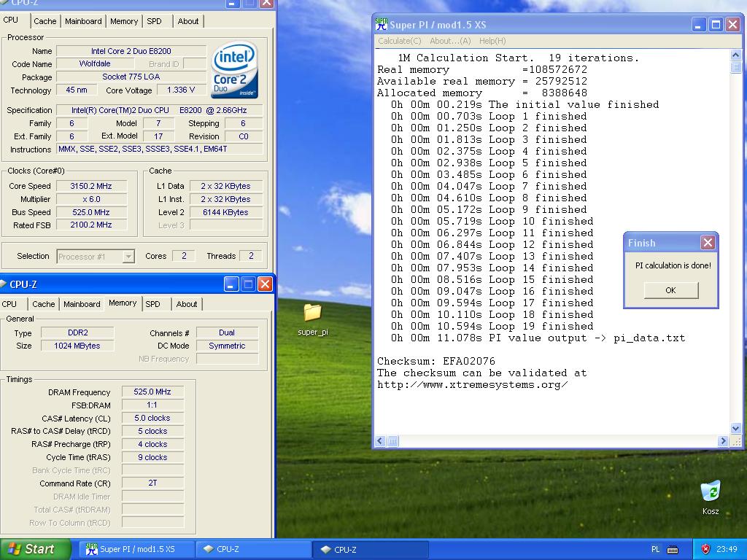Click the memory Size value 1024 MBytes
The image size is (747, 560).
click(x=77, y=346)
